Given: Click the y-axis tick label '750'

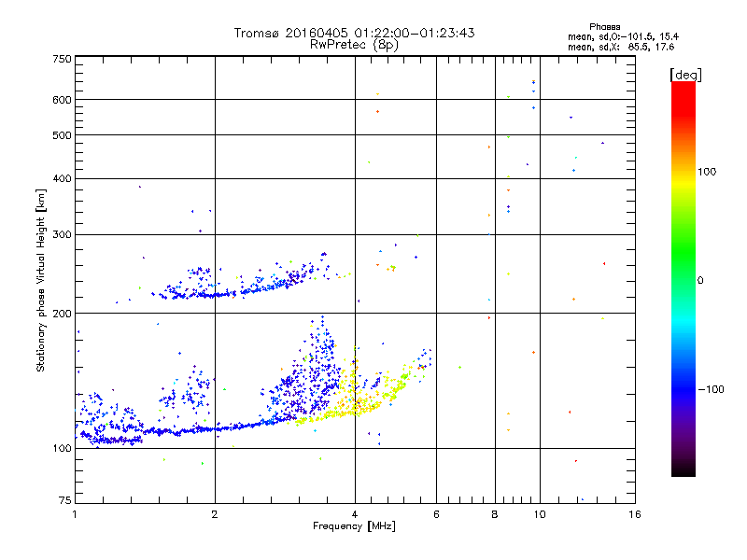Looking at the screenshot, I should 63,59.
